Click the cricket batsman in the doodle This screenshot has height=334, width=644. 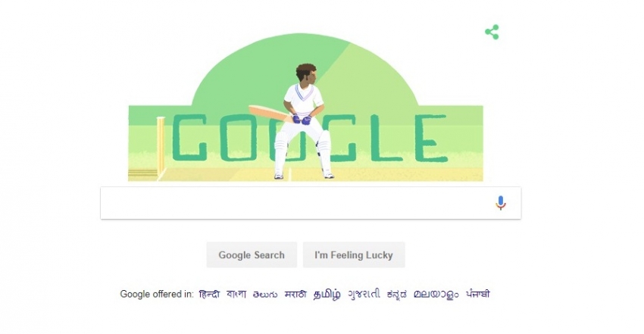point(304,121)
